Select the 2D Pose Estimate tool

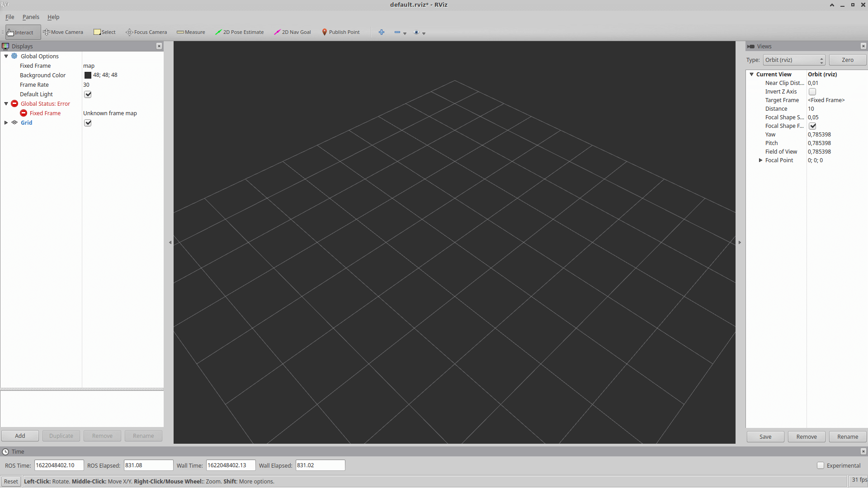coord(240,32)
